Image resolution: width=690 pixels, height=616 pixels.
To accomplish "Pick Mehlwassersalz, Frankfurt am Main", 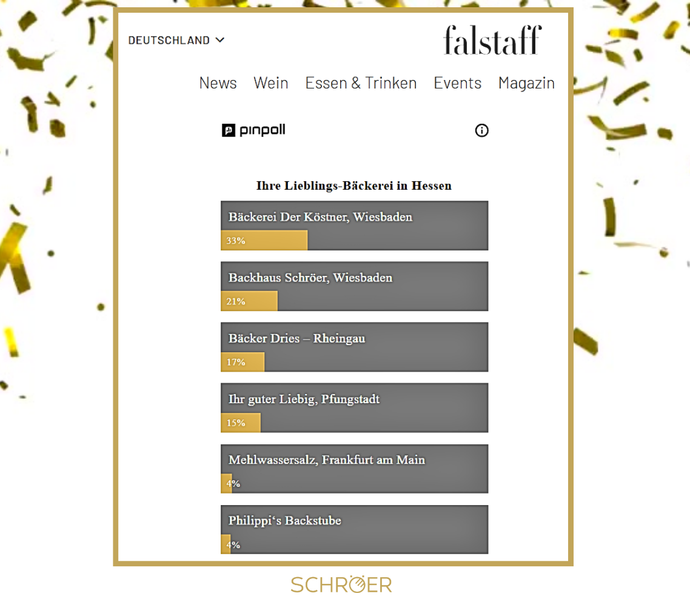I will click(x=354, y=469).
